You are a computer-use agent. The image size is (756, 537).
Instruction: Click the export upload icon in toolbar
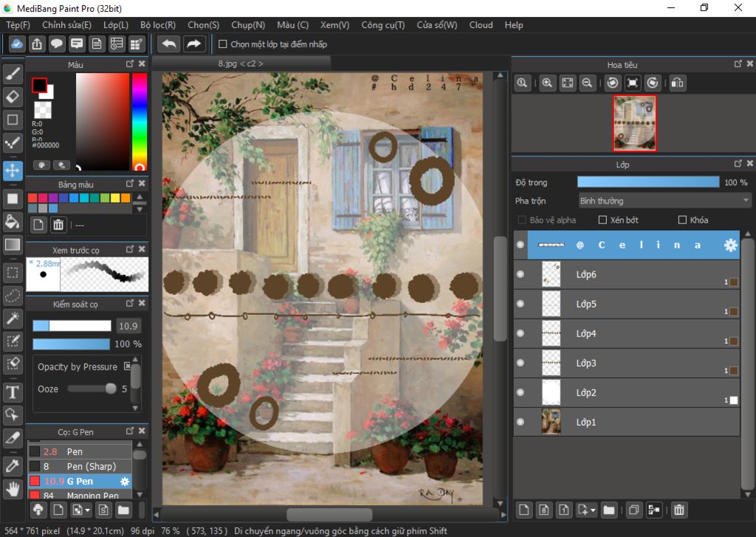[x=37, y=44]
